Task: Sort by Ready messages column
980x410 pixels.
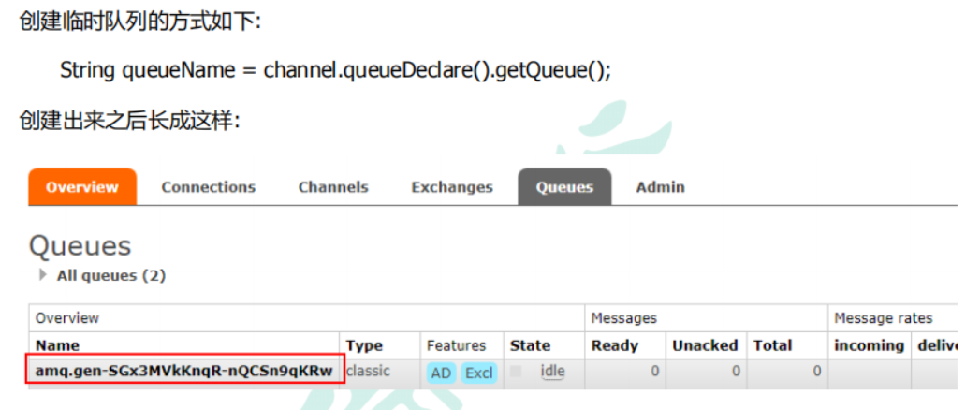Action: click(x=615, y=345)
